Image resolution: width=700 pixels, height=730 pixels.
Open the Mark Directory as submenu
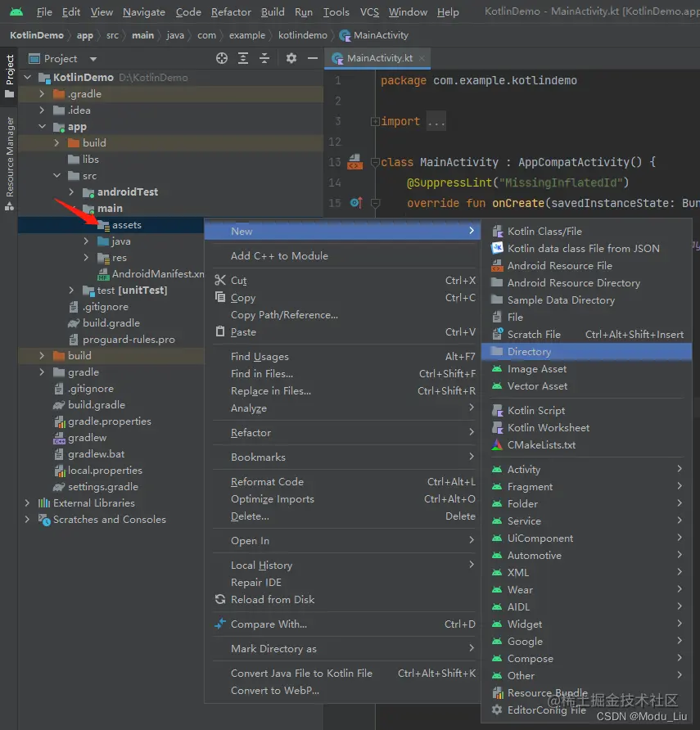[x=342, y=648]
